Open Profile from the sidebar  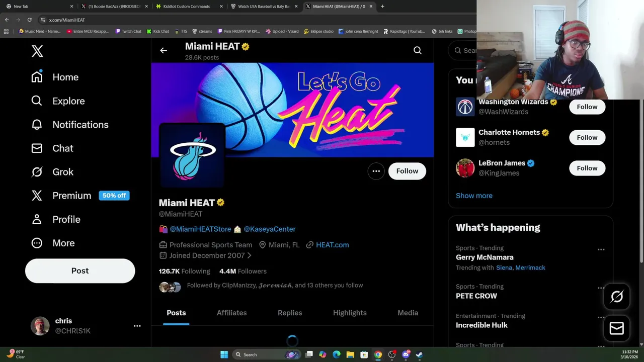coord(55,219)
